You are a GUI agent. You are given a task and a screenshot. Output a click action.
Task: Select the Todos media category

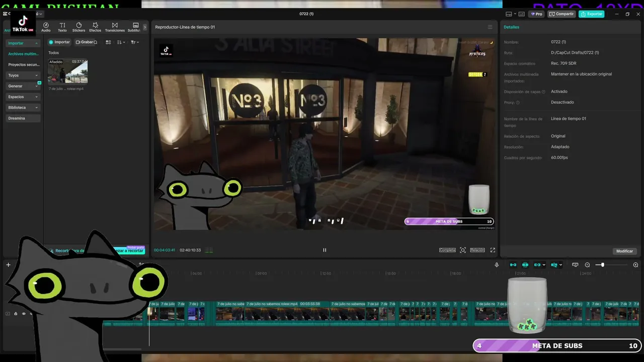tap(53, 53)
